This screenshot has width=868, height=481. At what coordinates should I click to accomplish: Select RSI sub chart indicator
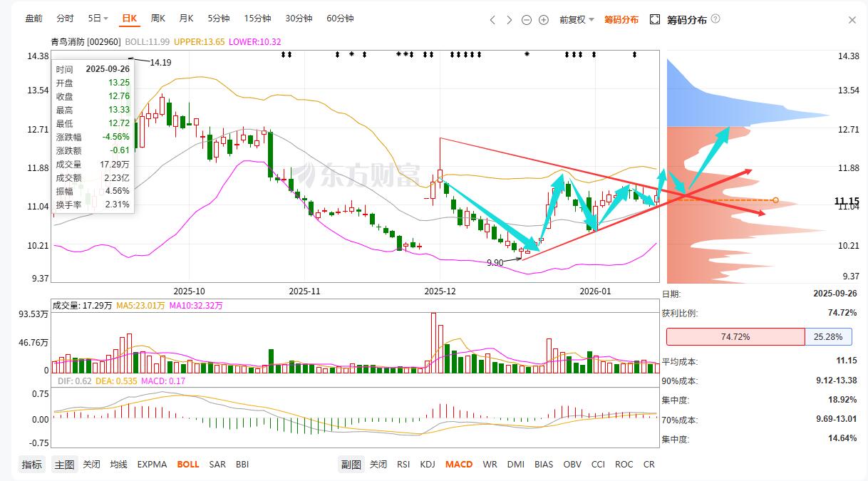[403, 465]
